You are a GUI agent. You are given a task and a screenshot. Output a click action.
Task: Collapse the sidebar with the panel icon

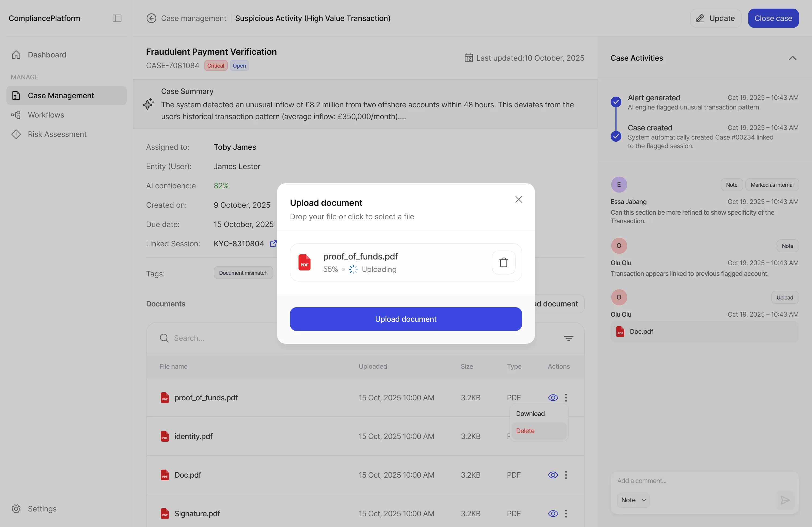coord(117,18)
